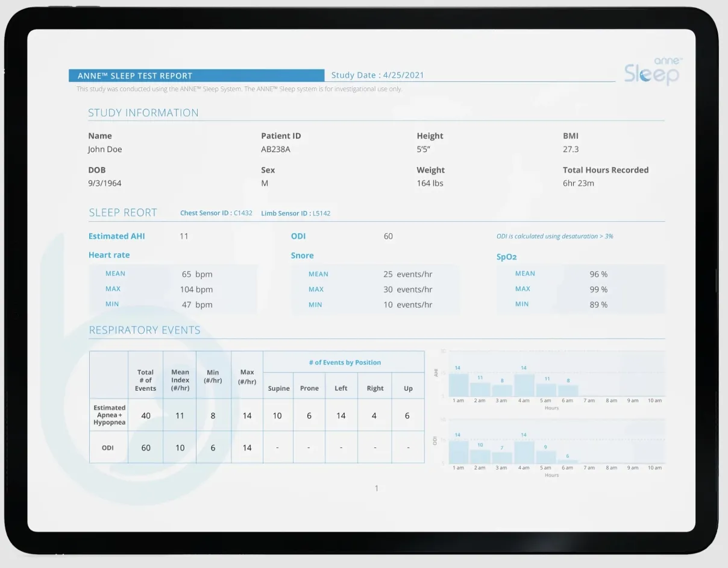Click Apnea + Hypopnea Min cell 8

click(213, 415)
